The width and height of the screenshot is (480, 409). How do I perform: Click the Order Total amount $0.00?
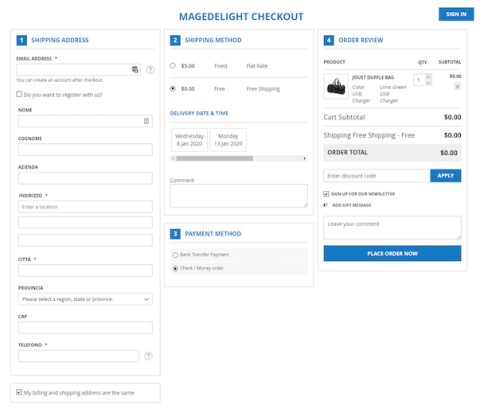click(x=449, y=153)
